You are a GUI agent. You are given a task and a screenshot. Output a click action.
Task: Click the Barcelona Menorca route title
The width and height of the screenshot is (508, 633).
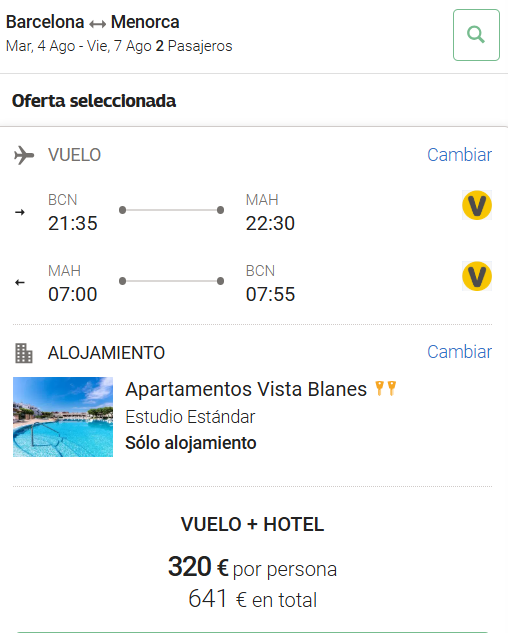pyautogui.click(x=92, y=22)
